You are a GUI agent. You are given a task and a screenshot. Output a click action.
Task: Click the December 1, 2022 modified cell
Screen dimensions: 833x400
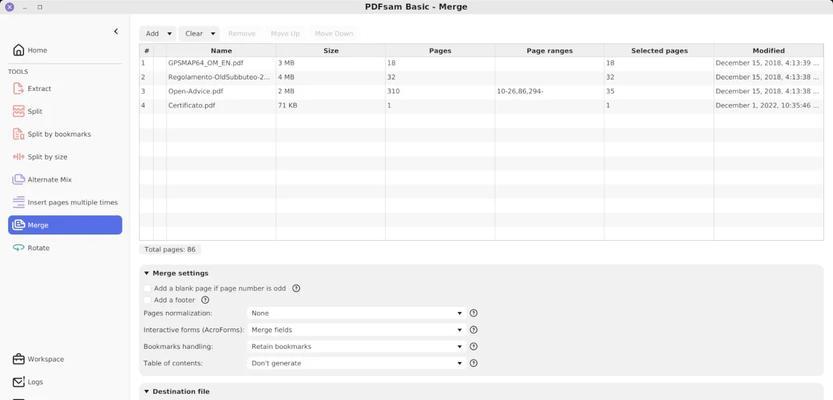(x=768, y=105)
